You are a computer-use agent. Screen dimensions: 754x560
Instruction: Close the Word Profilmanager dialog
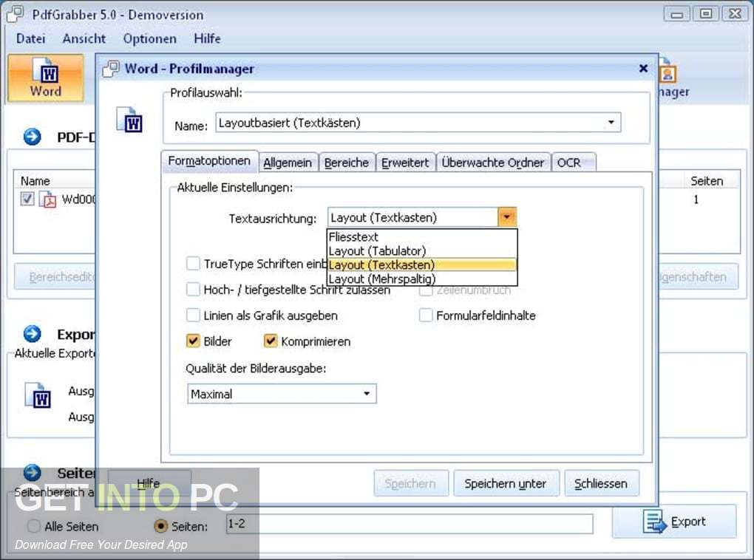pyautogui.click(x=643, y=68)
